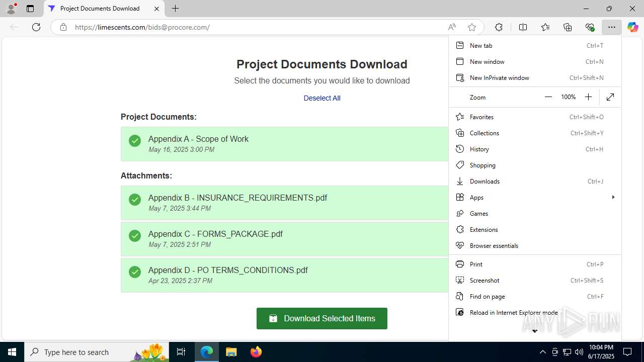
Task: Enter full screen via zoom arrow icon
Action: coord(610,97)
